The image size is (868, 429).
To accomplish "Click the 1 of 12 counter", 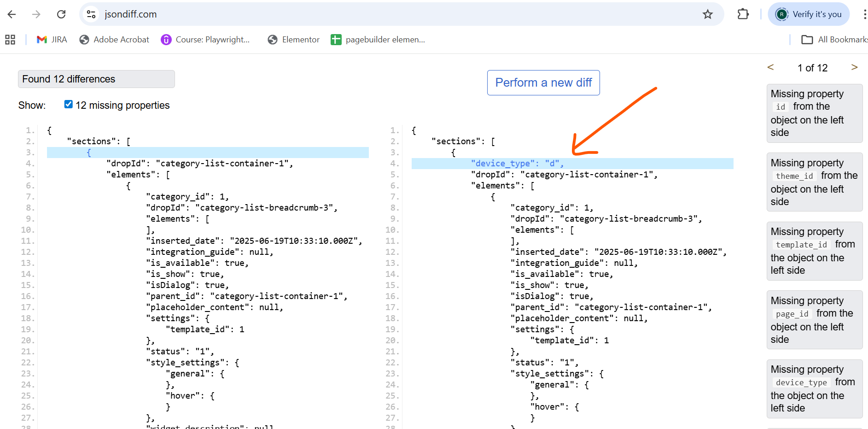I will [812, 68].
